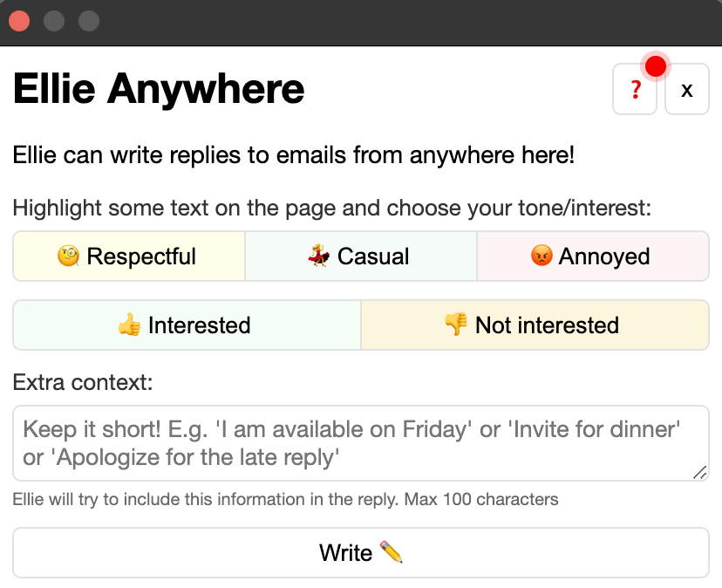This screenshot has height=588, width=722.
Task: Maximize the window from the title bar
Action: click(x=88, y=21)
